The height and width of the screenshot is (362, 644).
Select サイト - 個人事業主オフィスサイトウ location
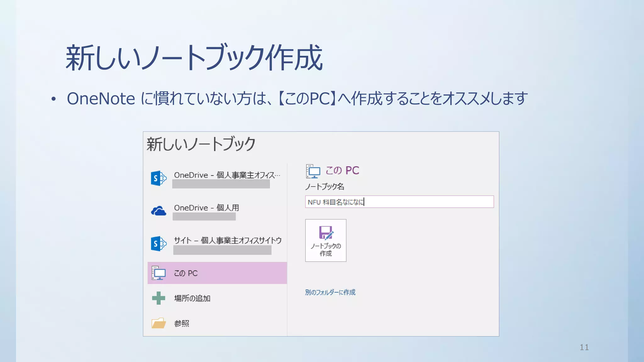pos(217,244)
